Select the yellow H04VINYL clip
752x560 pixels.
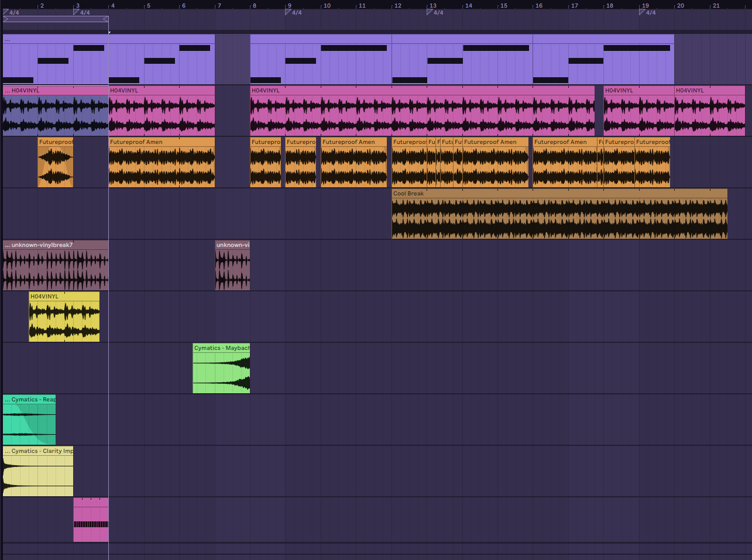pos(64,317)
